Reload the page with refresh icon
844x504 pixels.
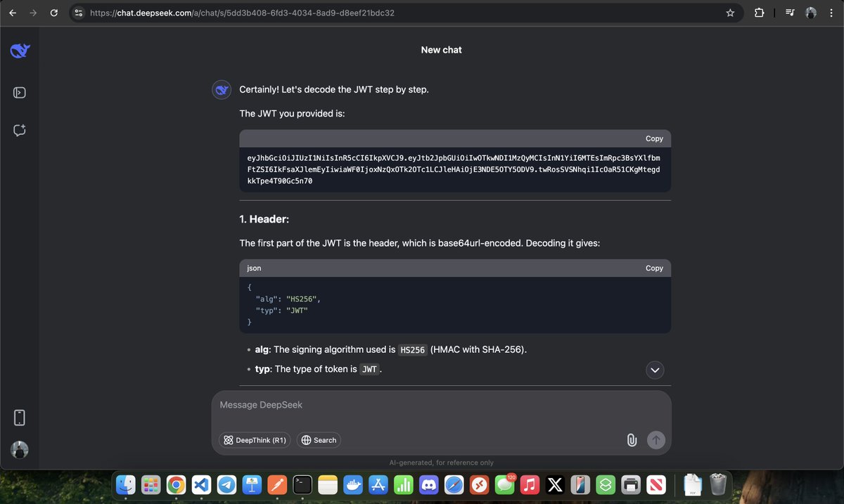54,13
